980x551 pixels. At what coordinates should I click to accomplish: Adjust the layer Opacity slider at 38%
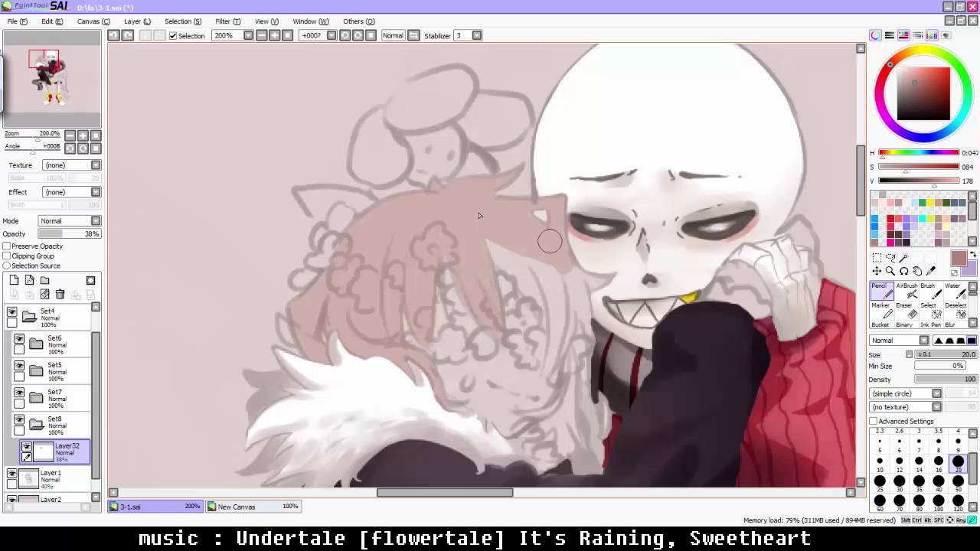pyautogui.click(x=69, y=234)
